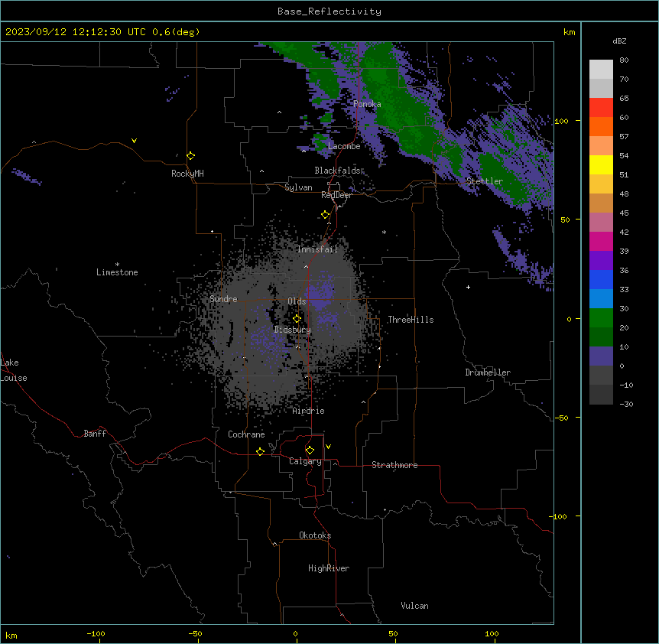Click the Limestone label

click(x=117, y=272)
